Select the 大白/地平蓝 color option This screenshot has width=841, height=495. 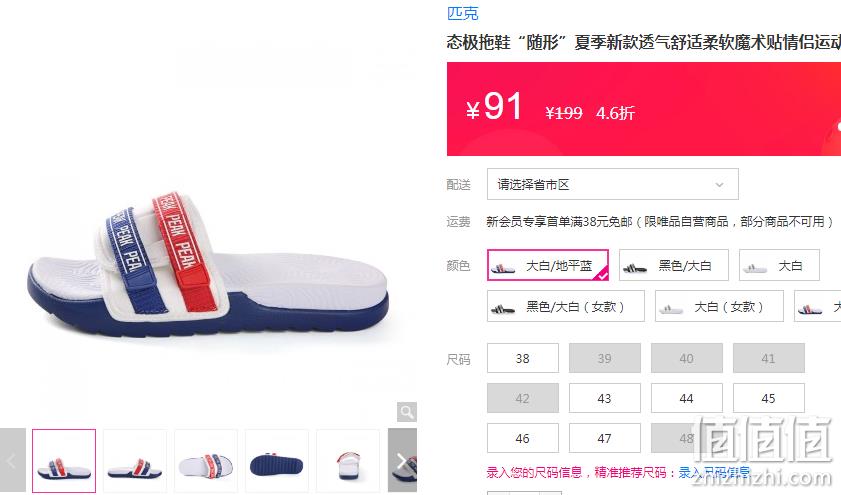click(548, 265)
